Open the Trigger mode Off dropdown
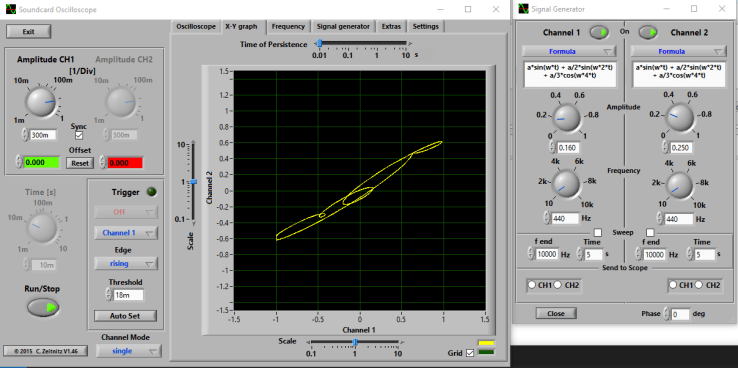The width and height of the screenshot is (738, 368). (x=126, y=212)
